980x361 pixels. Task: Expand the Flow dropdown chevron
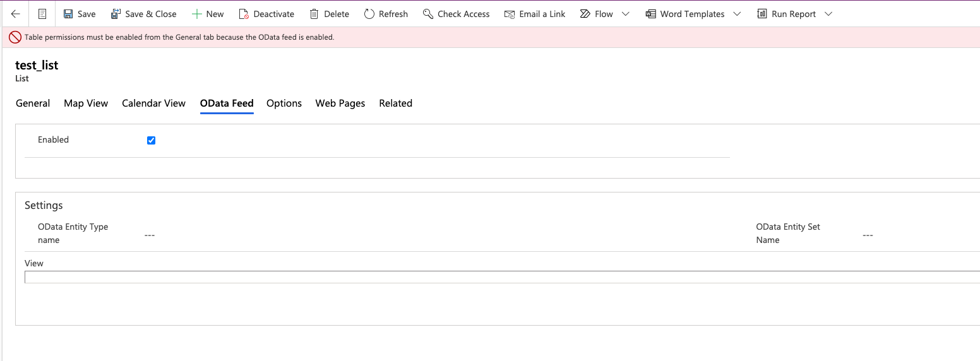tap(625, 14)
